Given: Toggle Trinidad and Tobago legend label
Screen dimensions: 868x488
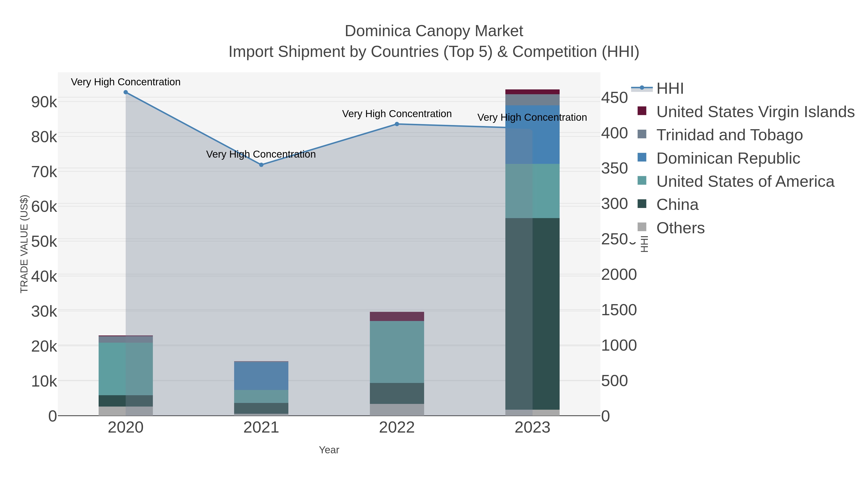Looking at the screenshot, I should click(x=730, y=135).
